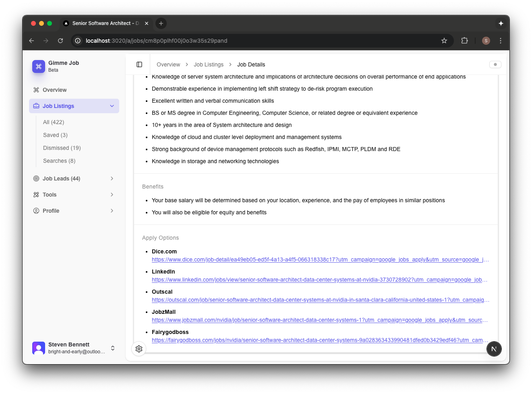Image resolution: width=532 pixels, height=394 pixels.
Task: Open the Chrome three-dot menu
Action: click(501, 41)
